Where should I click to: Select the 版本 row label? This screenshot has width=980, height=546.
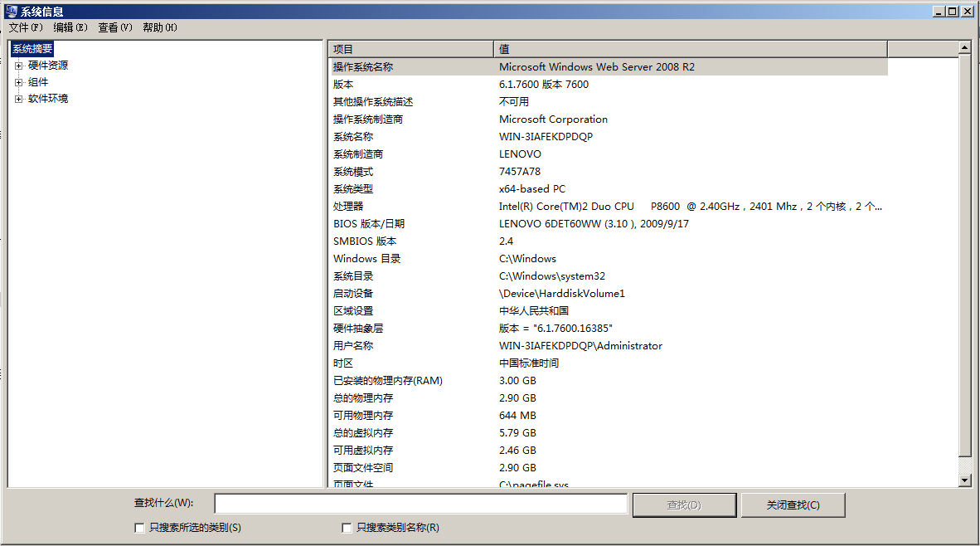click(343, 85)
